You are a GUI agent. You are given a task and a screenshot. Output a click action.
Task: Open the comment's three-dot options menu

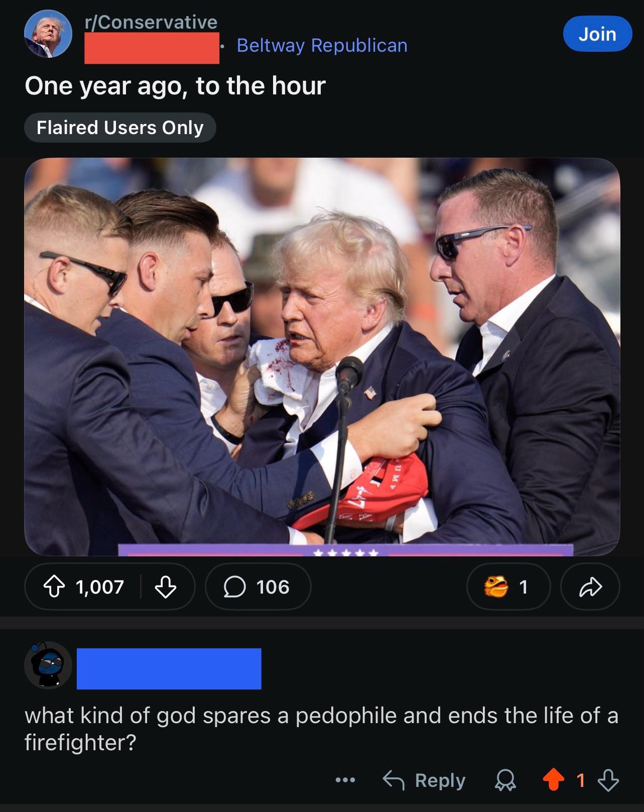(345, 780)
